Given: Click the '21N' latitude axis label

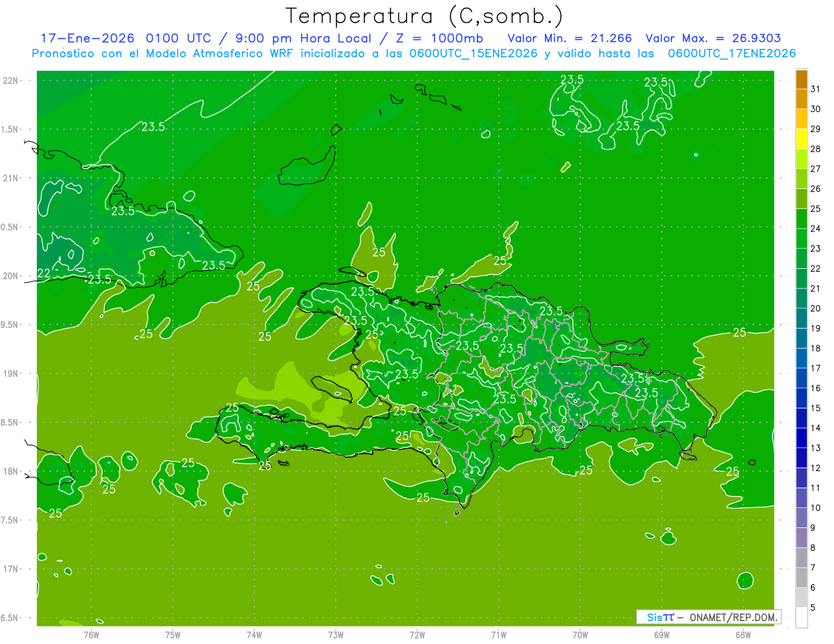Looking at the screenshot, I should pyautogui.click(x=12, y=178).
